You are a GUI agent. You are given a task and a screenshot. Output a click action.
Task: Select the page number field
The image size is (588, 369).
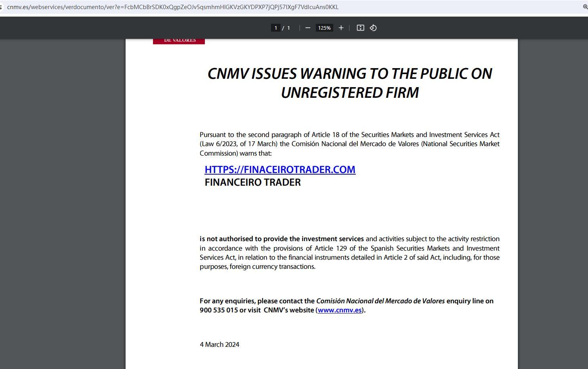click(x=275, y=28)
